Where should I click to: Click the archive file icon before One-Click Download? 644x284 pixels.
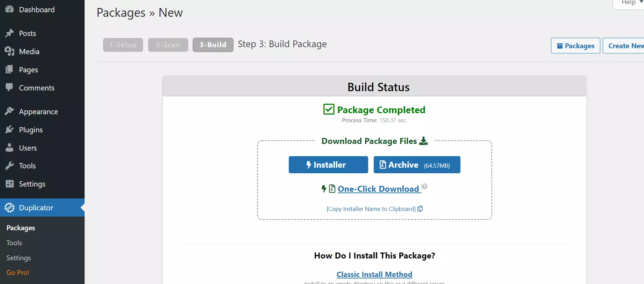(x=332, y=189)
